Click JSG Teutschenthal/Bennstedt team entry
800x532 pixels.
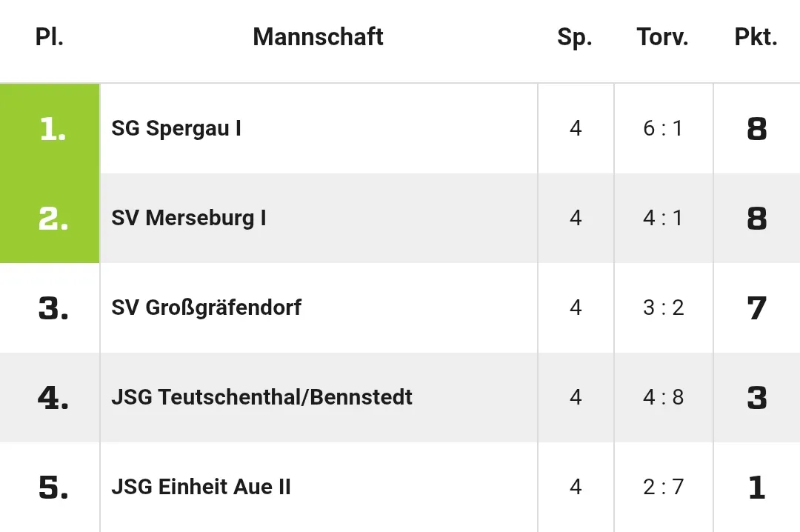coord(261,397)
